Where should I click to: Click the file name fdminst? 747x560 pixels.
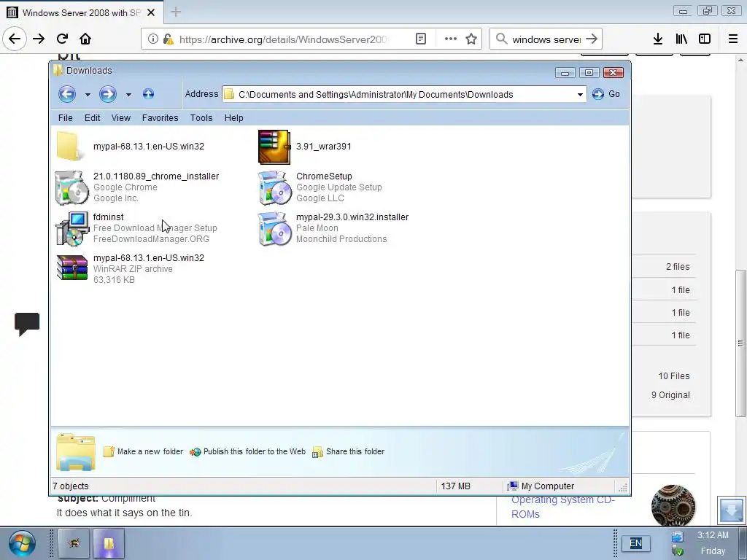108,217
